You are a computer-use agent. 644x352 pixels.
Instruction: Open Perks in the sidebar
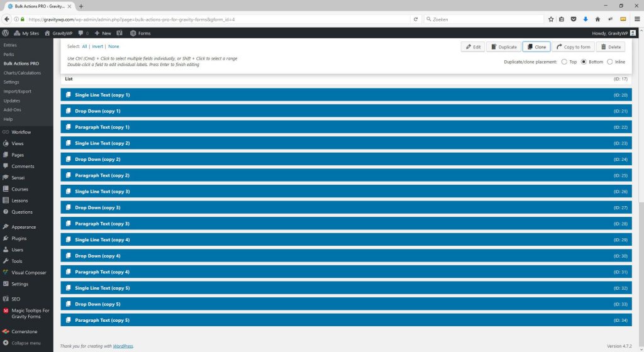click(9, 54)
